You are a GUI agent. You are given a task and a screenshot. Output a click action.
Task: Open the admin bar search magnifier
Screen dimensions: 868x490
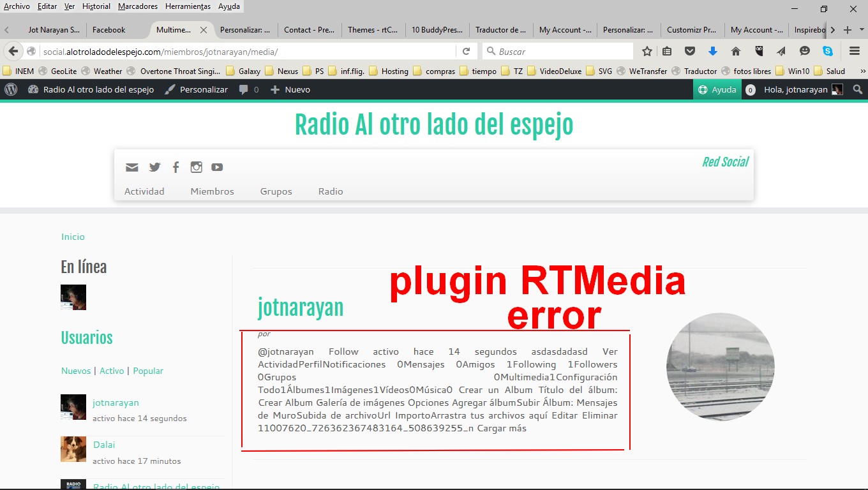858,90
